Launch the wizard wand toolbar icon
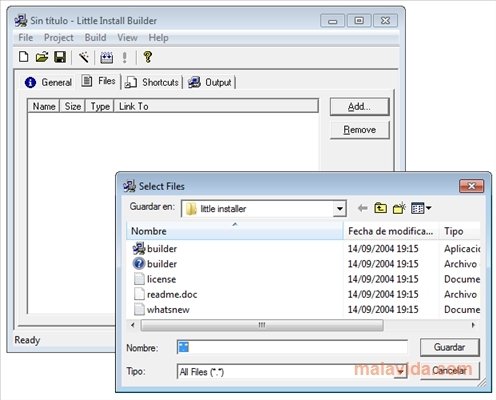496x400 pixels. [83, 57]
